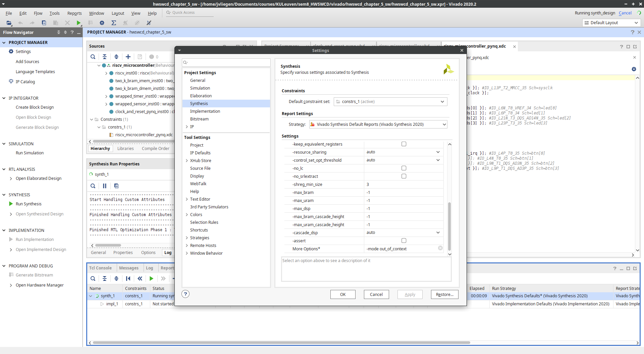
Task: Pause the synth_1 log output
Action: click(x=105, y=186)
